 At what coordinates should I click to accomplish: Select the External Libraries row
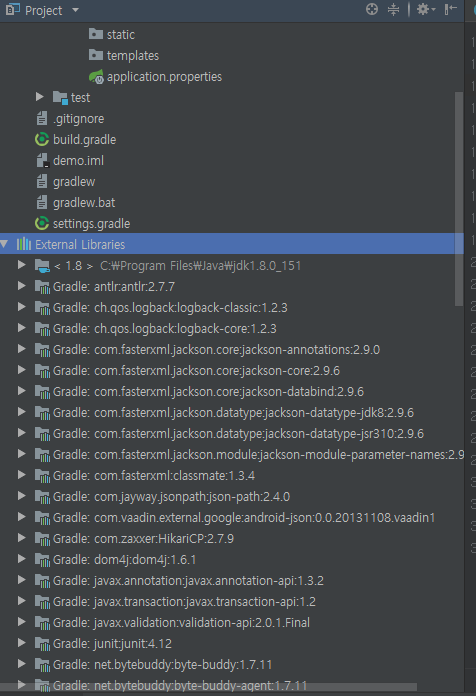[232, 244]
